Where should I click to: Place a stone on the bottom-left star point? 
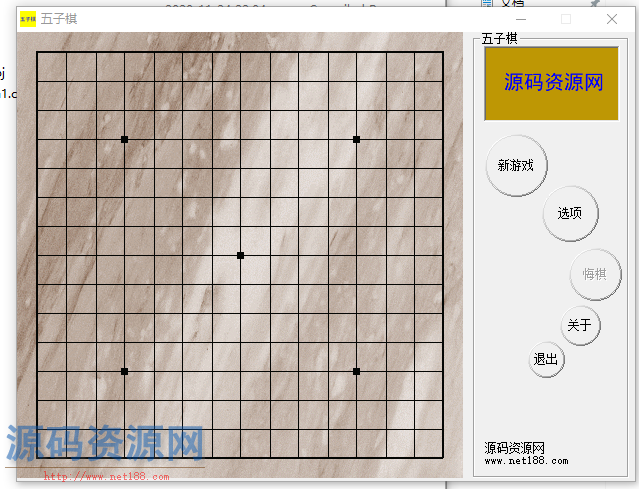[124, 371]
